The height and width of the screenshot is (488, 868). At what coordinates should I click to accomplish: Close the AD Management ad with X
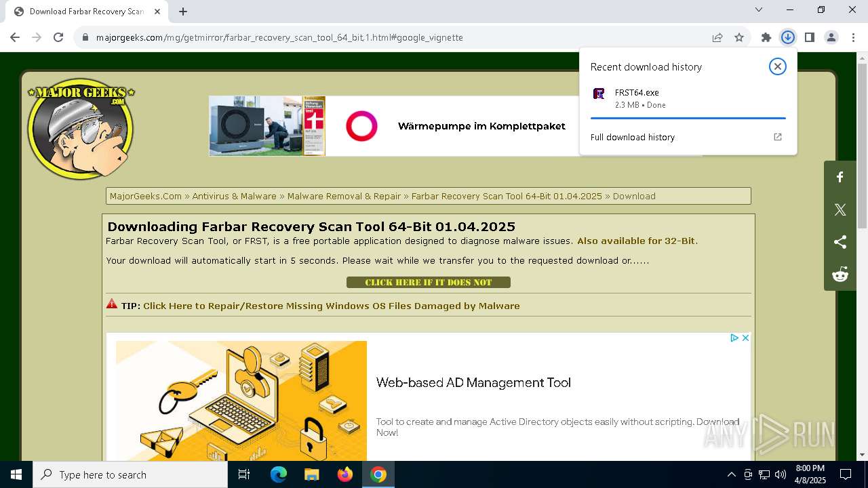point(745,338)
